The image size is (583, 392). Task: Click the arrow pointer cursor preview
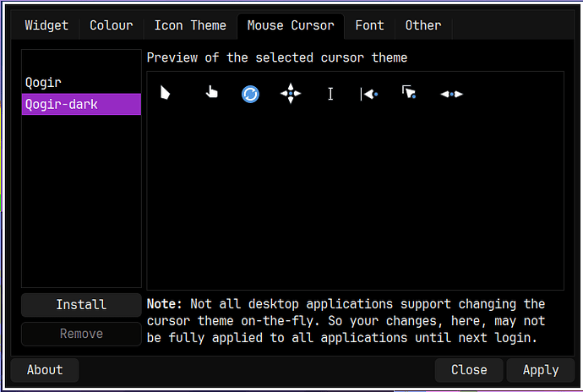point(165,93)
